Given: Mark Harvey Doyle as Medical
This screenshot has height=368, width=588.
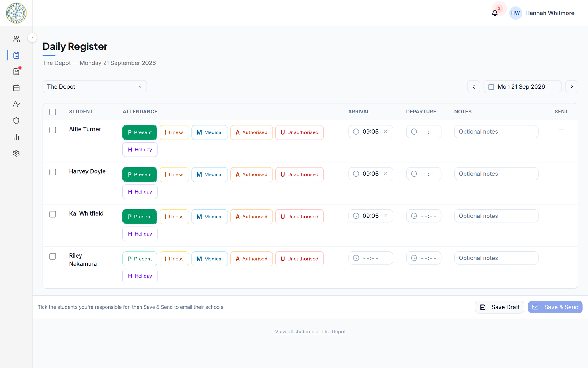Looking at the screenshot, I should [x=209, y=174].
